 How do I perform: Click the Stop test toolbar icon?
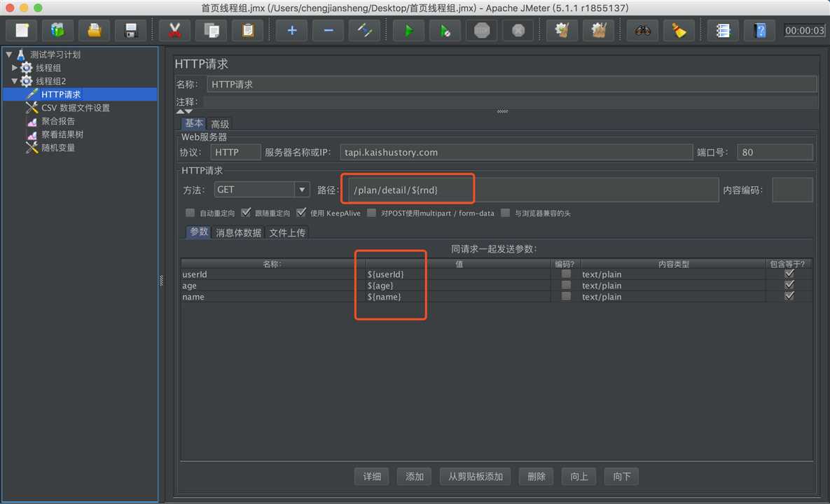click(x=482, y=30)
